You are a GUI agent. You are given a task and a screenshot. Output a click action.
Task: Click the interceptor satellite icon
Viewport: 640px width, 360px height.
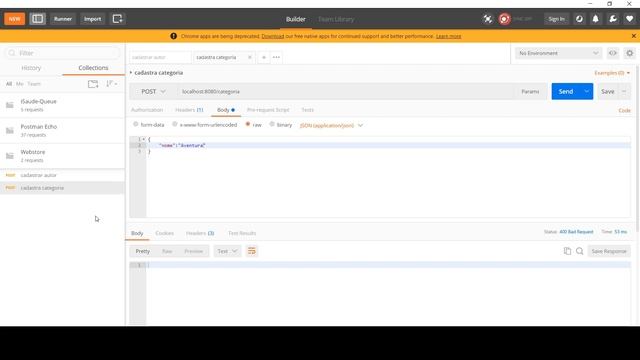coord(488,19)
